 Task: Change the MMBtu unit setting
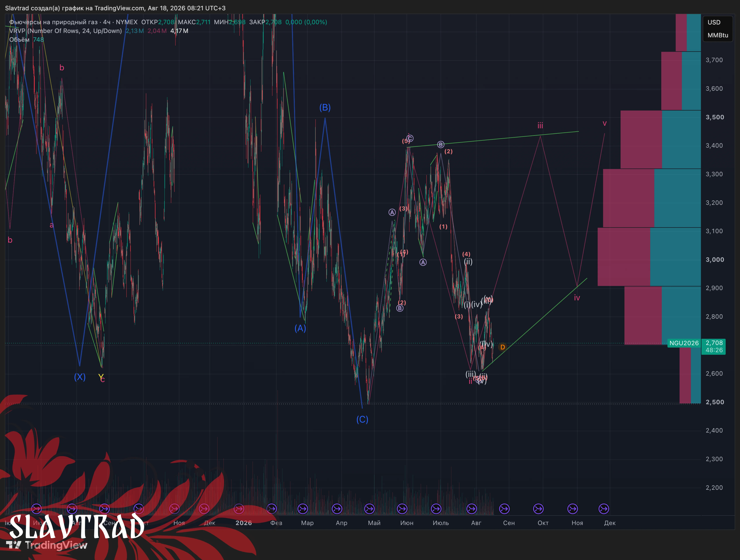(718, 35)
